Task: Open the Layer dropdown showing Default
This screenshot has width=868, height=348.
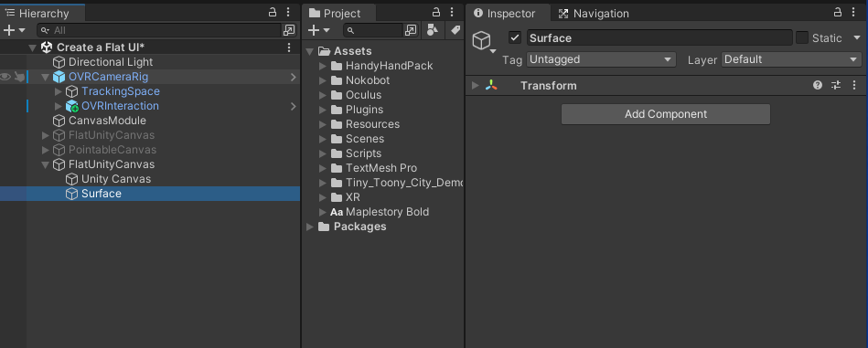Action: tap(791, 59)
